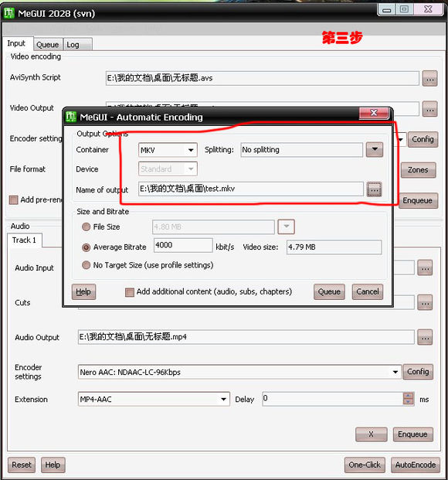The image size is (448, 480).
Task: Browse for Audio Input file
Action: tap(425, 268)
